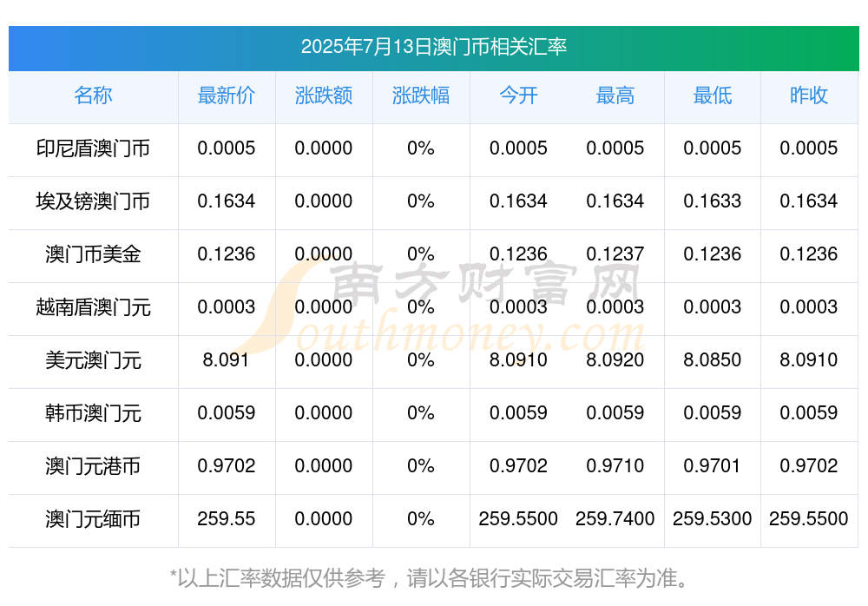This screenshot has width=868, height=606.
Task: Select the 涨跌额 column header
Action: (324, 96)
